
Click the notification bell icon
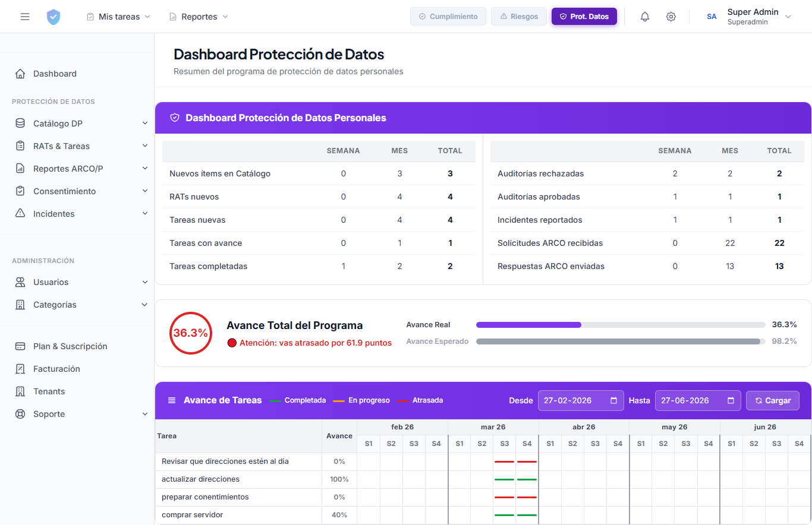(644, 17)
